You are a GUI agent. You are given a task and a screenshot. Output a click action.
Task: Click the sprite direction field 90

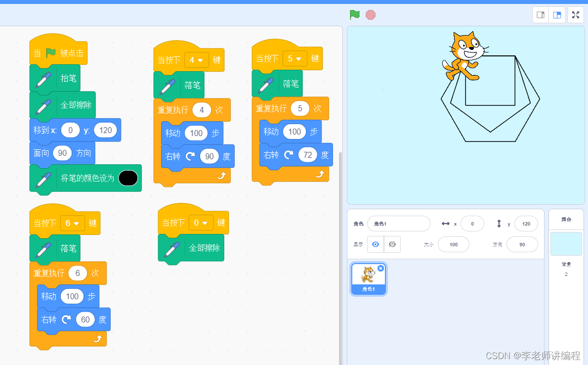pyautogui.click(x=522, y=244)
